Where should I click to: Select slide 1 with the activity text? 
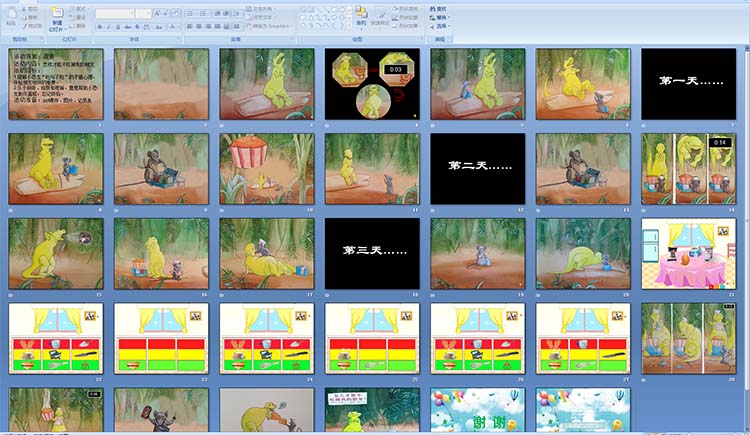tap(55, 84)
